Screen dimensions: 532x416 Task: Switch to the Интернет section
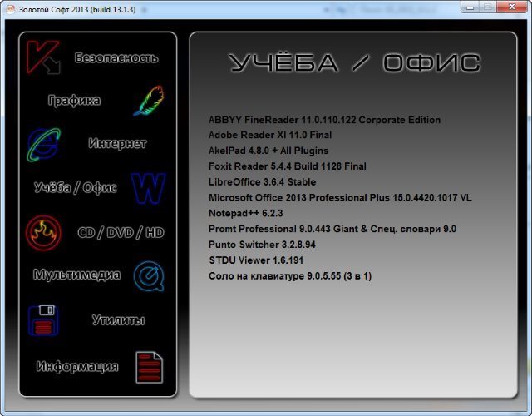point(117,144)
